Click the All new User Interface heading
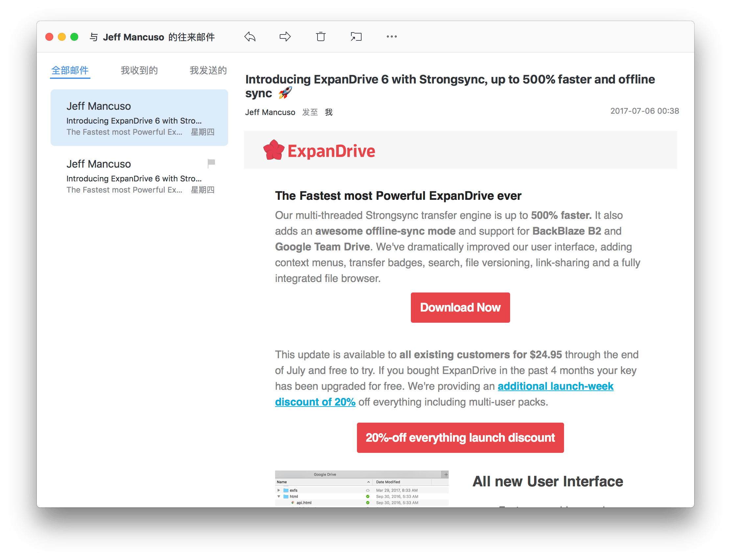 click(x=548, y=482)
